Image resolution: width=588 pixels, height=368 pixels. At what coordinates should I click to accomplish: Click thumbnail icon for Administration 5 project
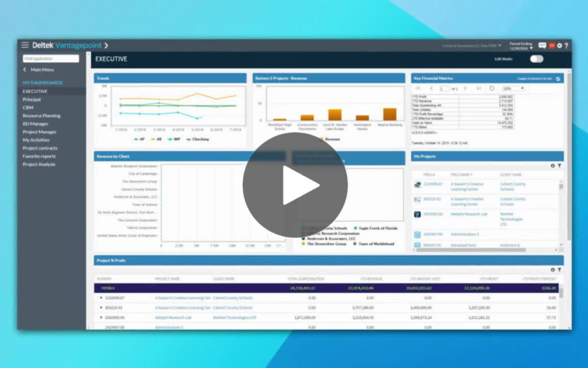point(418,234)
